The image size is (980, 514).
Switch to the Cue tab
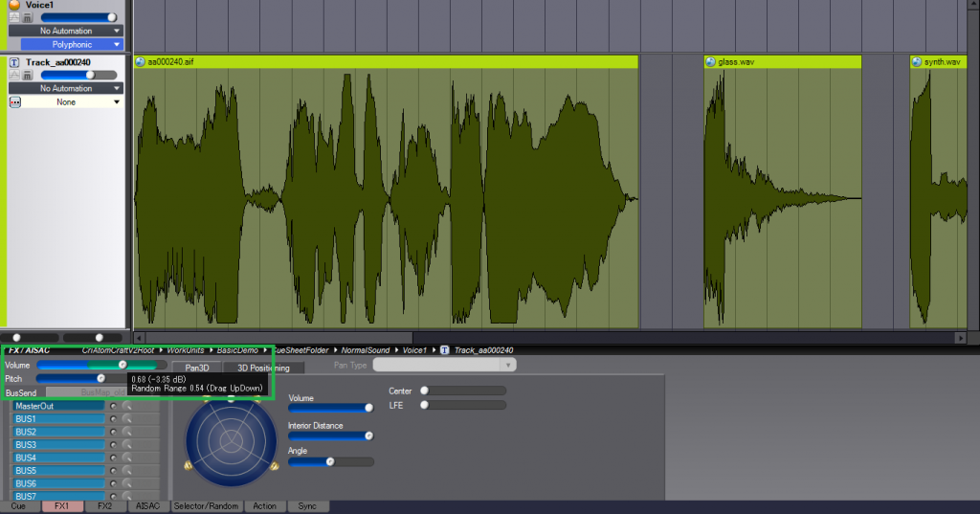[19, 506]
